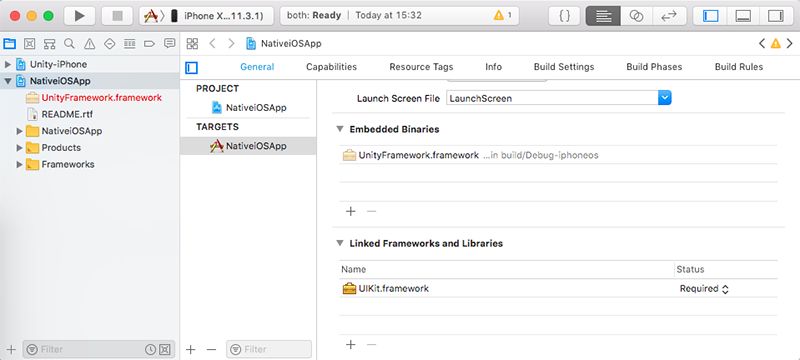800x360 pixels.
Task: Add a new target
Action: (x=190, y=349)
